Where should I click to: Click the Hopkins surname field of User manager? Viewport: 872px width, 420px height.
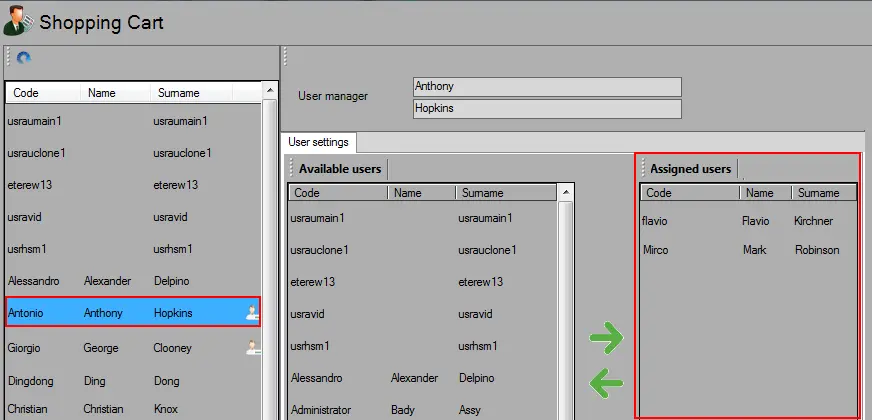pyautogui.click(x=546, y=108)
